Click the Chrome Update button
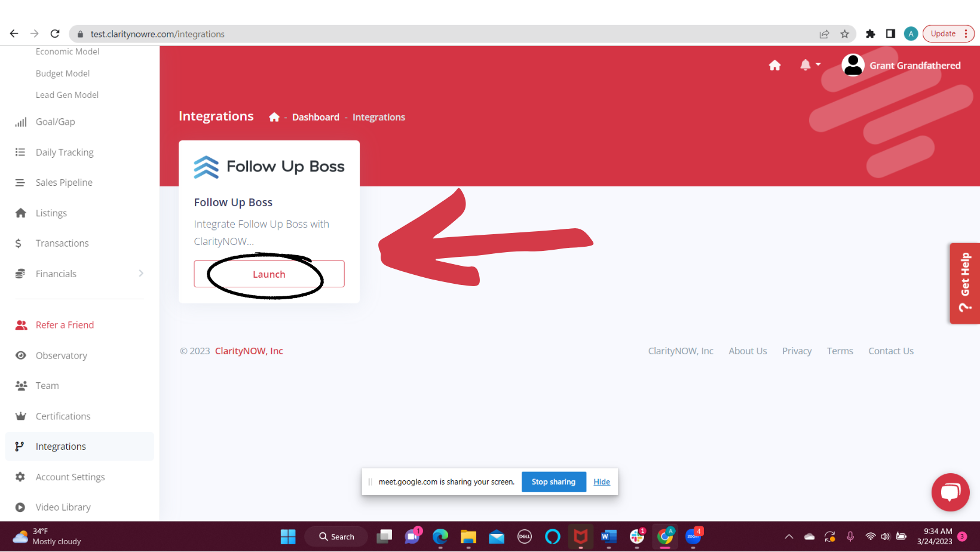The image size is (980, 552). [948, 33]
